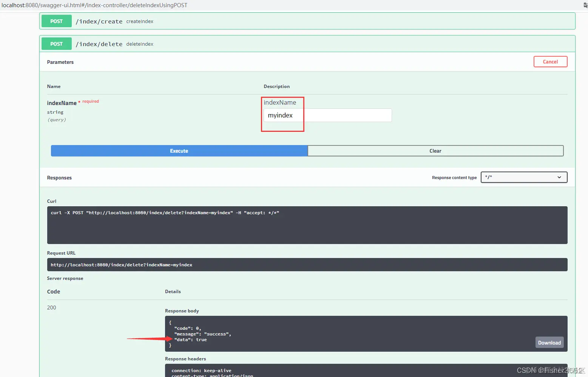Click the (query) parameter location text
588x377 pixels.
coord(57,120)
